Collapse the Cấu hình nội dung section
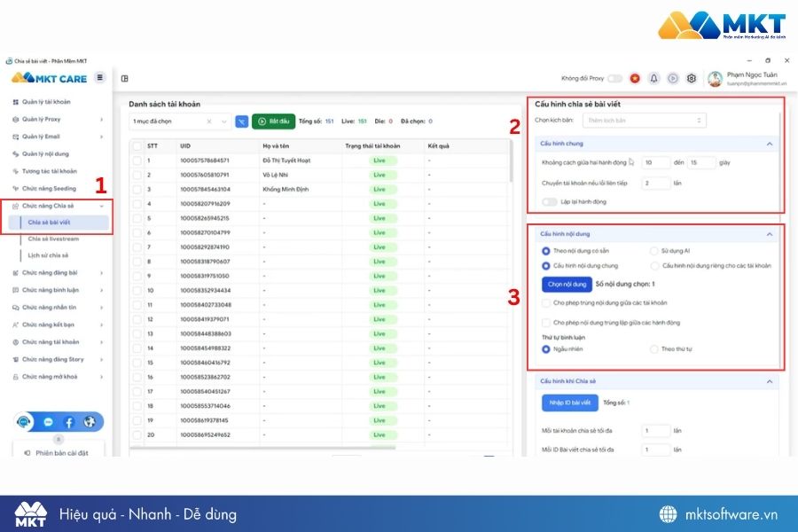This screenshot has height=532, width=798. coord(769,234)
